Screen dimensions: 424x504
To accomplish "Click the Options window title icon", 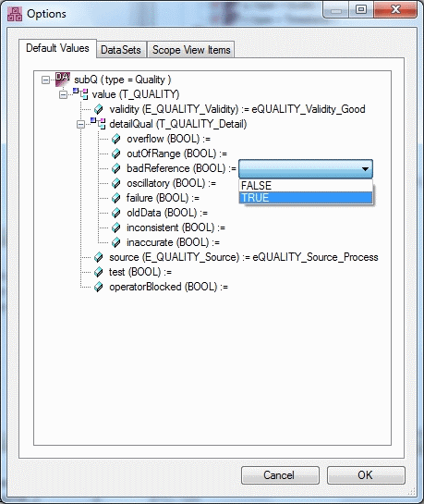I will point(15,14).
